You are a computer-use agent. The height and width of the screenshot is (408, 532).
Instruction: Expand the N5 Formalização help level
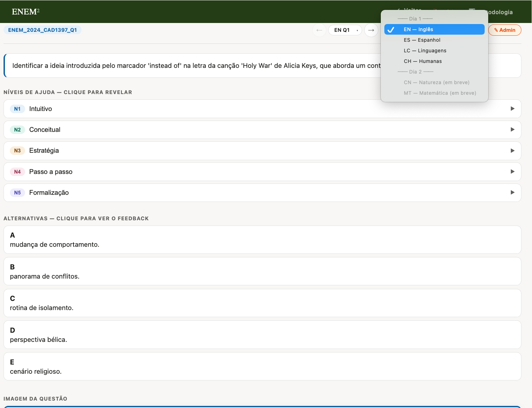[x=262, y=193]
